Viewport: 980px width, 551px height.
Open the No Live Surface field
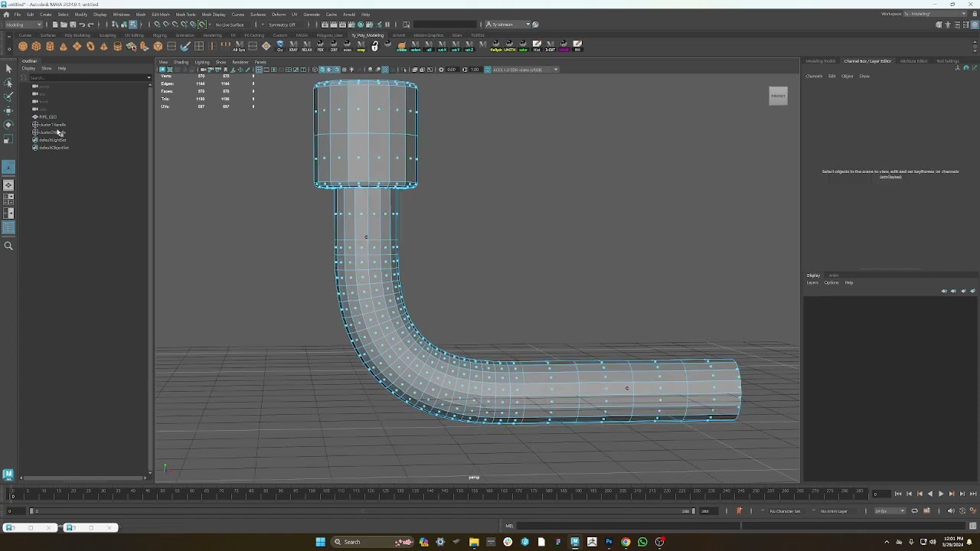230,24
